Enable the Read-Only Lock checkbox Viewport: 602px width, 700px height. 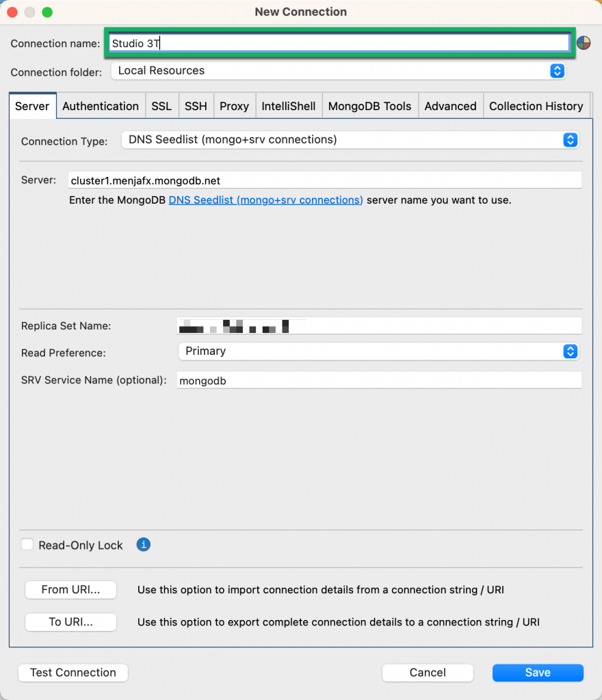click(x=27, y=545)
